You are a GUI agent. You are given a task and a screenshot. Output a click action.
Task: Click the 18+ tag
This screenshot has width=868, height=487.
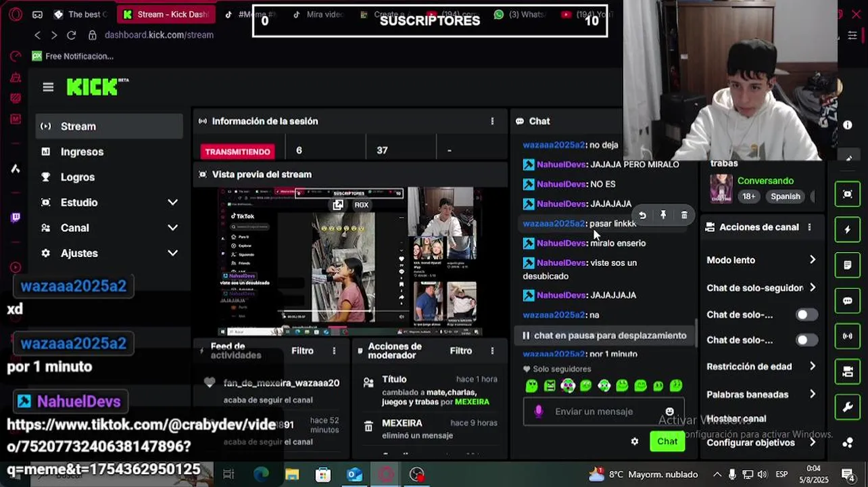(749, 196)
